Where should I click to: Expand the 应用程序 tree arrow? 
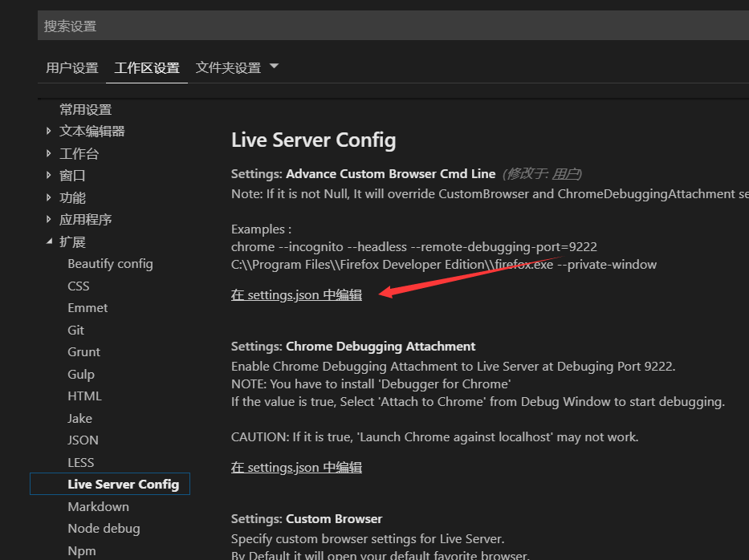[x=48, y=219]
